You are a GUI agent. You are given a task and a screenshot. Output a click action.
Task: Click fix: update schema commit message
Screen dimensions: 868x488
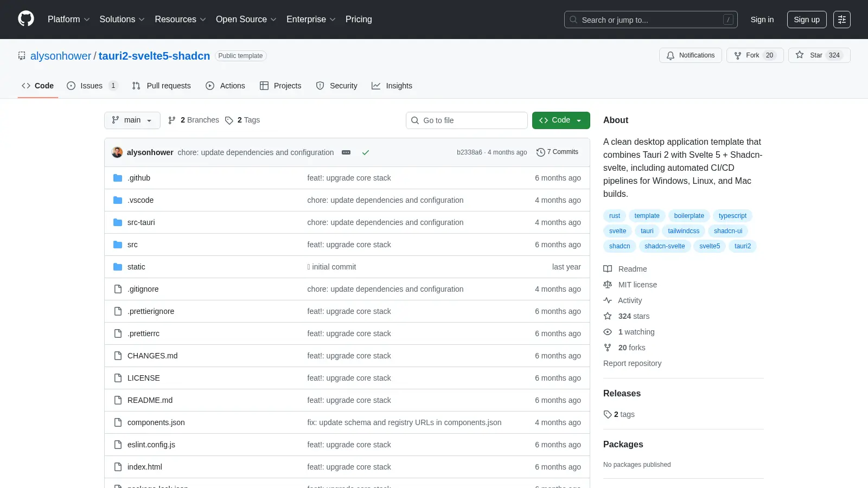coord(404,422)
